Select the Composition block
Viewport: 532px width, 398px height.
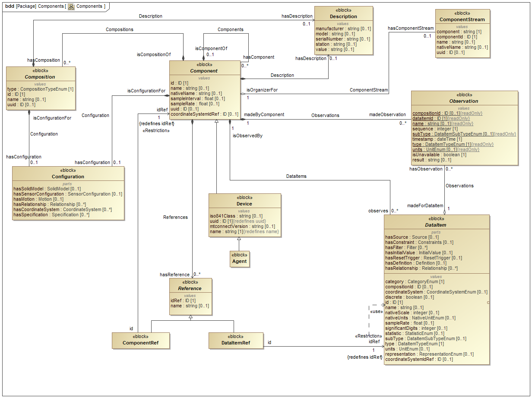[39, 76]
